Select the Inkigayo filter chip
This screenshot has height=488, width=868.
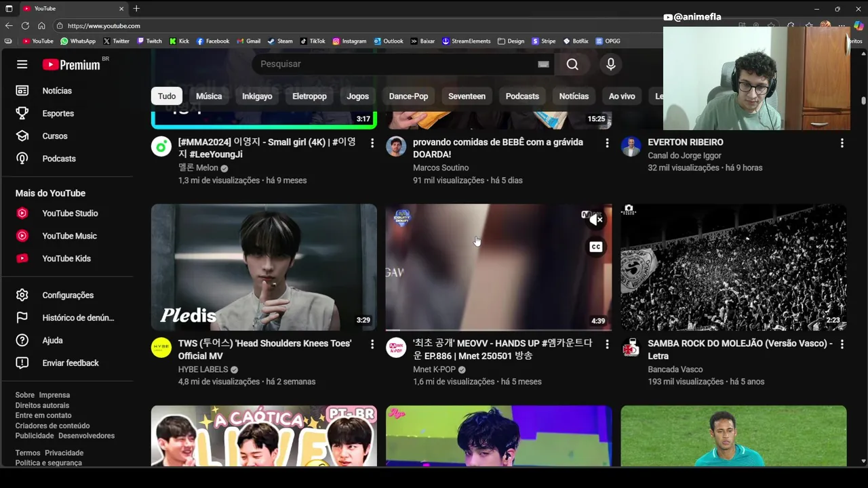(257, 96)
